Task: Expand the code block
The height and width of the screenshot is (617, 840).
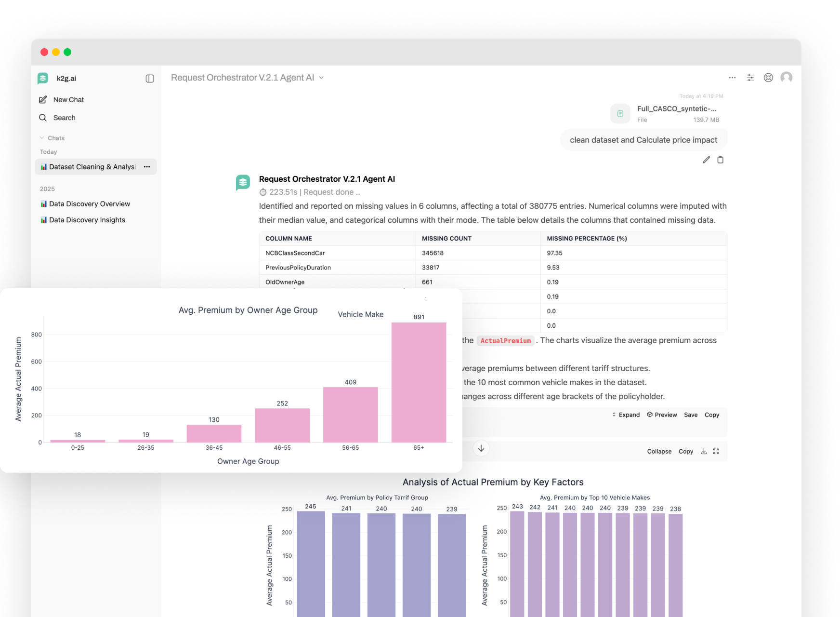Action: [626, 415]
